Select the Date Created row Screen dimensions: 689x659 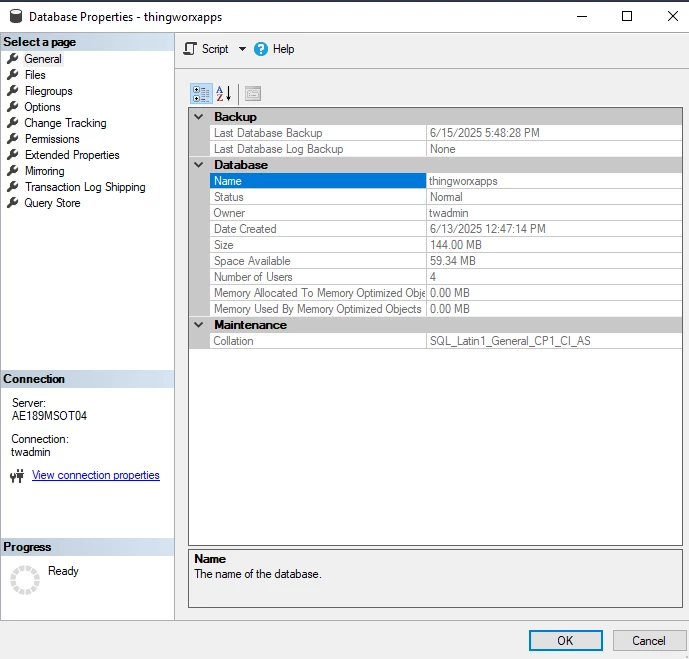(446, 229)
